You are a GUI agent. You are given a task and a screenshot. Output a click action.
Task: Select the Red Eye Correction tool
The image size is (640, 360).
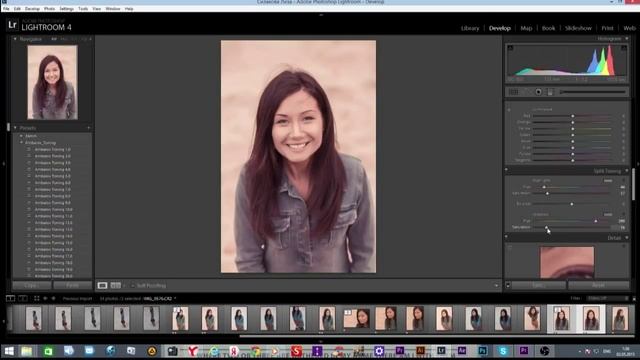tap(538, 92)
